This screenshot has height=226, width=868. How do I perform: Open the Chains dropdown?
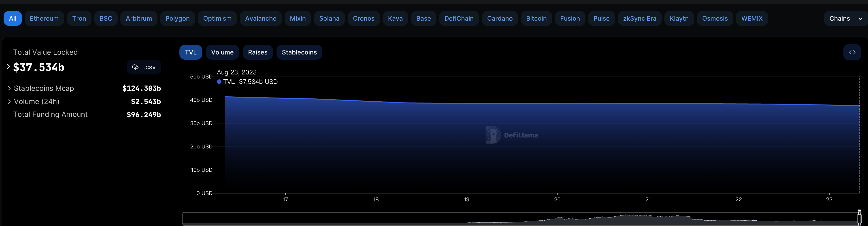pos(846,18)
